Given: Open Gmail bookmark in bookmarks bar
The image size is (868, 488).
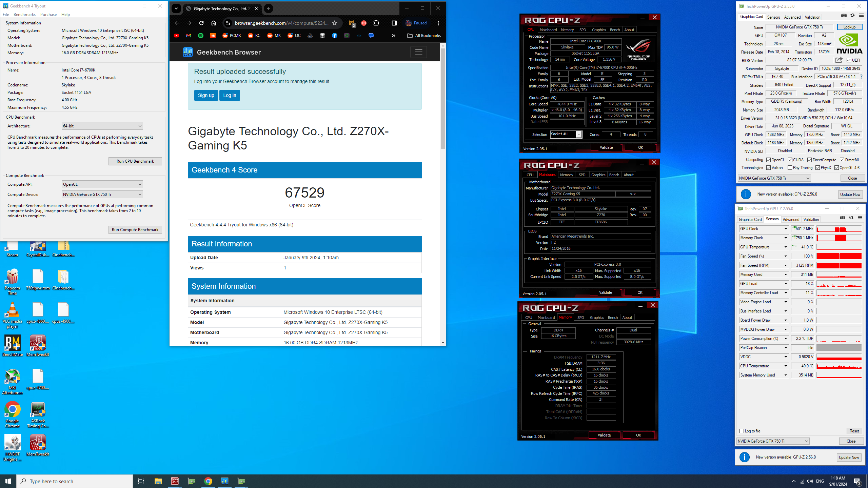Looking at the screenshot, I should (189, 36).
